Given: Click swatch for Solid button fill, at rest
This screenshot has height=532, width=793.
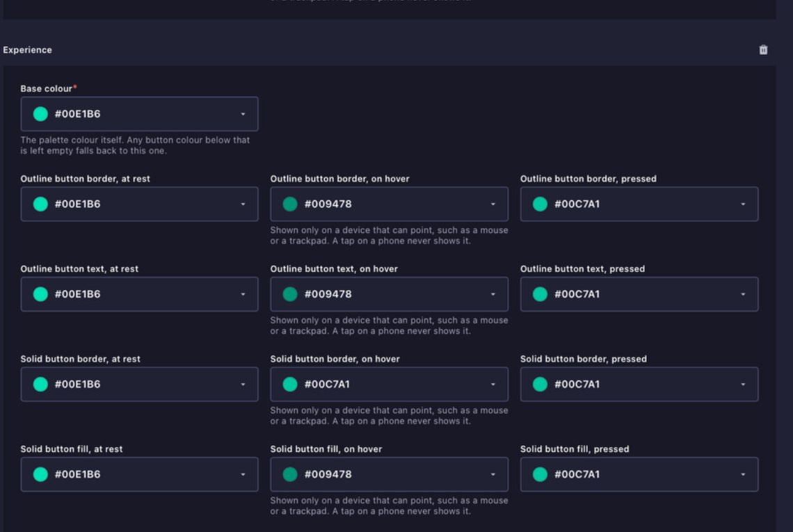Looking at the screenshot, I should point(40,474).
